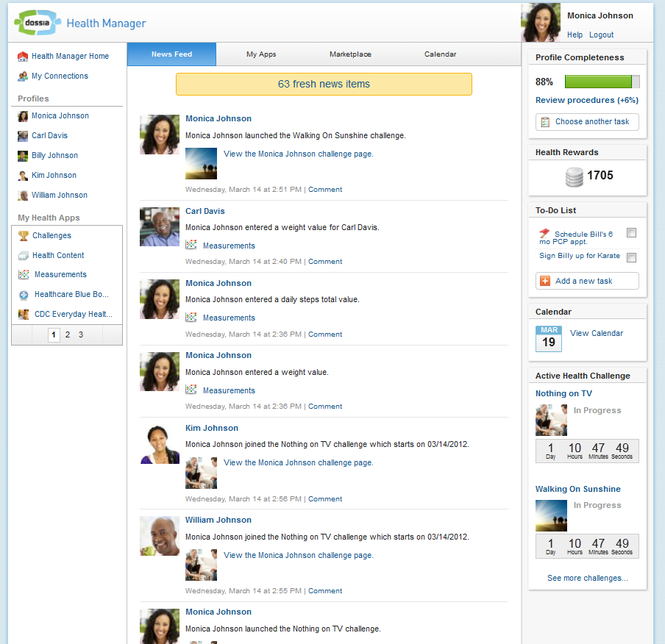
Task: Check the Schedule Bill's PCP appt checkbox
Action: 631,233
